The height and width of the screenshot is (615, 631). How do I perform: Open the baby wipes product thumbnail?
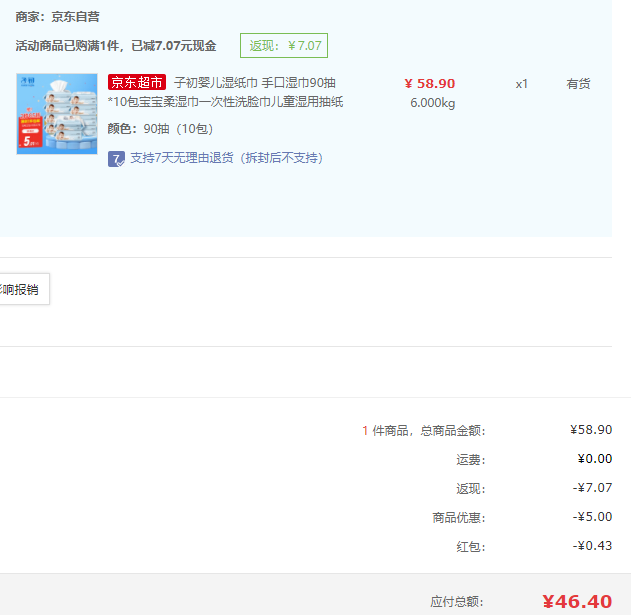(57, 114)
